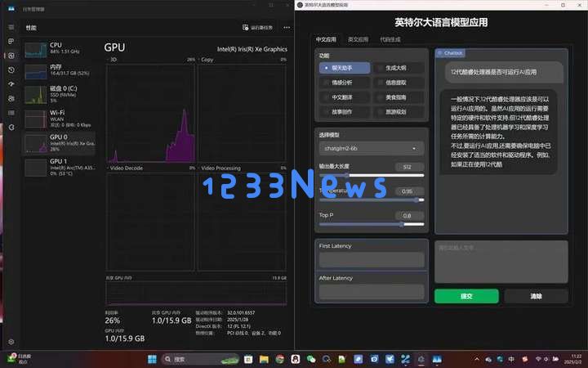This screenshot has width=588, height=368.
Task: Select 生成大纲 function radio option
Action: (399, 68)
